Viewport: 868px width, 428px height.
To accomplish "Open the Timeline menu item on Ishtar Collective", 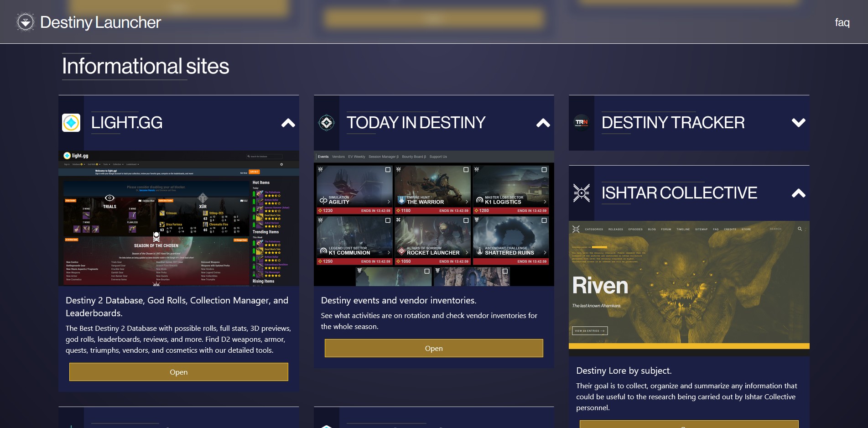I will pyautogui.click(x=684, y=229).
